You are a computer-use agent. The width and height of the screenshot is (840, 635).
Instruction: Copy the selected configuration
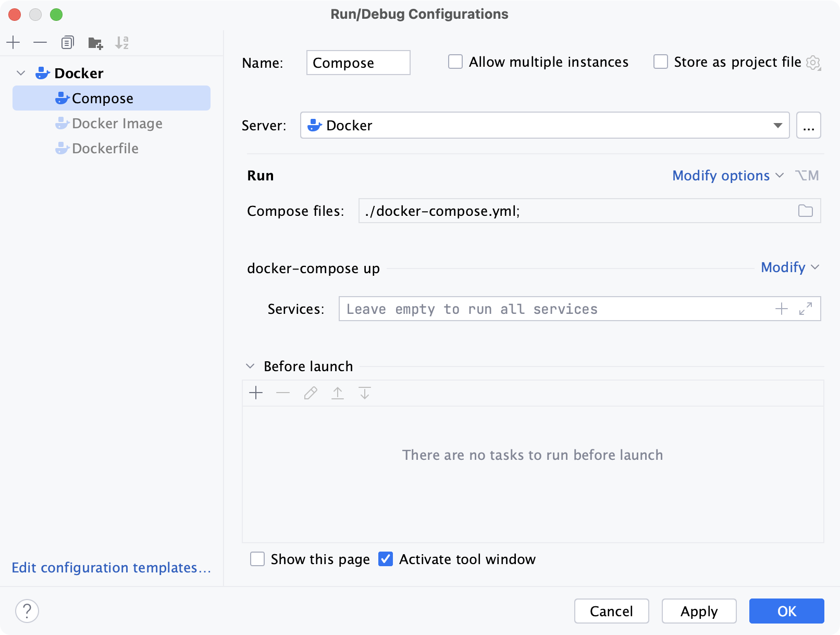coord(67,42)
